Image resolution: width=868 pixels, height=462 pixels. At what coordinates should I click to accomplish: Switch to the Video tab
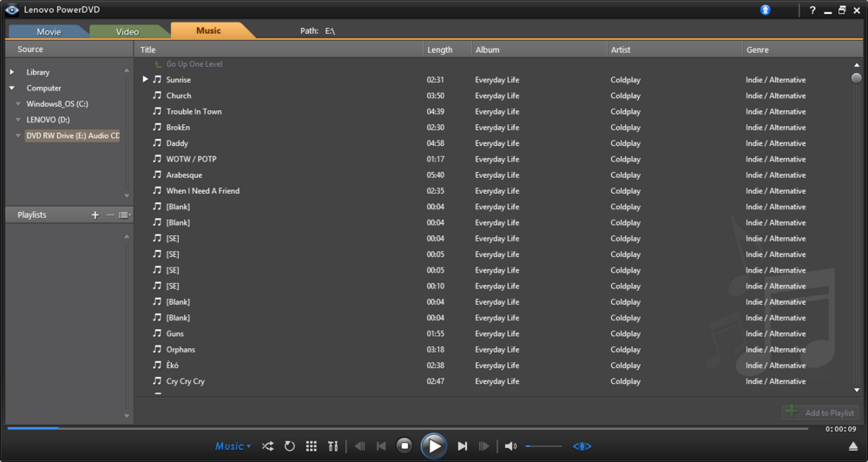[x=128, y=31]
